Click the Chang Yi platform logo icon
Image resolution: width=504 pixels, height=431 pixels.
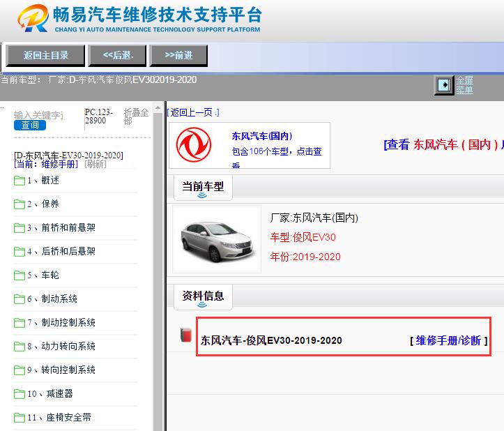[33, 18]
